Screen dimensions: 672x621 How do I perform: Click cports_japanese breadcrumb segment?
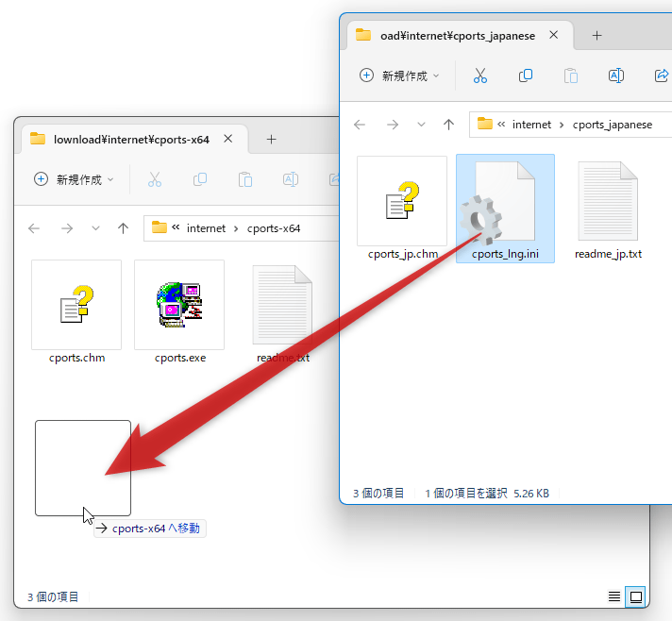[x=613, y=125]
